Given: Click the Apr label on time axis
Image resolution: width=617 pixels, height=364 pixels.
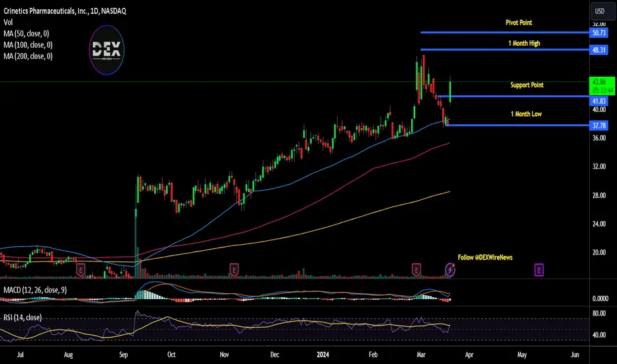Looking at the screenshot, I should click(469, 355).
